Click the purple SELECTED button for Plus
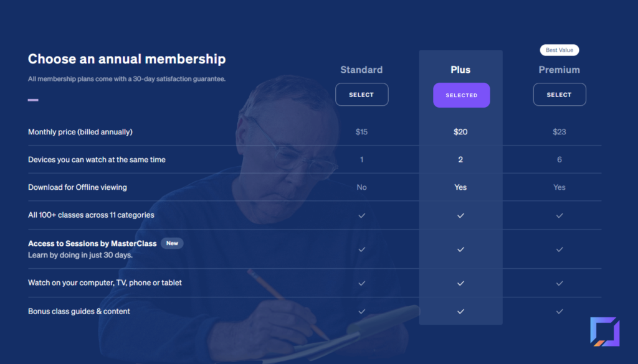 (x=462, y=95)
